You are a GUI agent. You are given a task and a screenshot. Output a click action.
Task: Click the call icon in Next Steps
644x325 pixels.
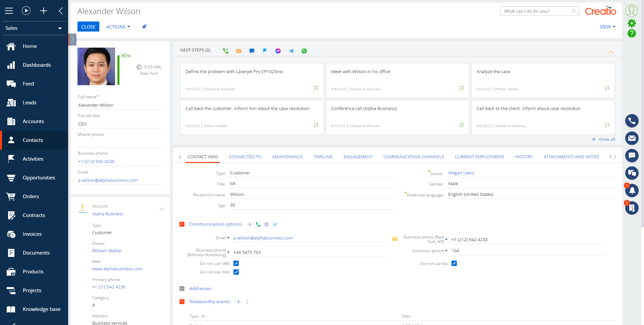[226, 51]
